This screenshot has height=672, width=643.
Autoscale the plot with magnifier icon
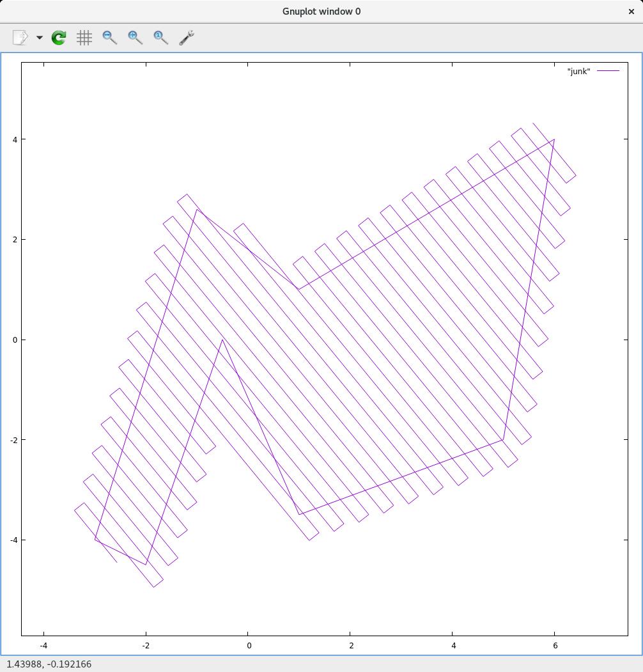point(160,38)
